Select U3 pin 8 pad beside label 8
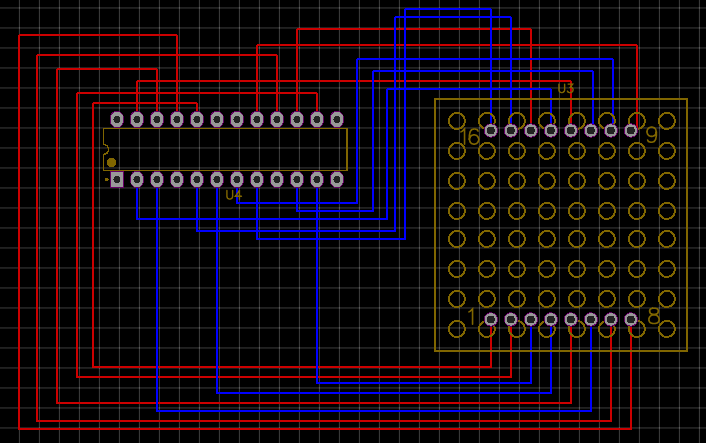The height and width of the screenshot is (443, 706). (631, 319)
